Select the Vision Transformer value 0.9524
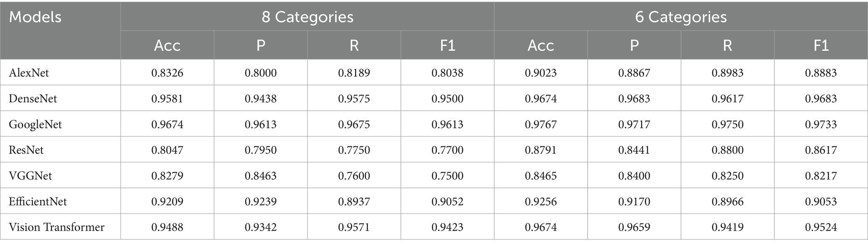 point(821,227)
